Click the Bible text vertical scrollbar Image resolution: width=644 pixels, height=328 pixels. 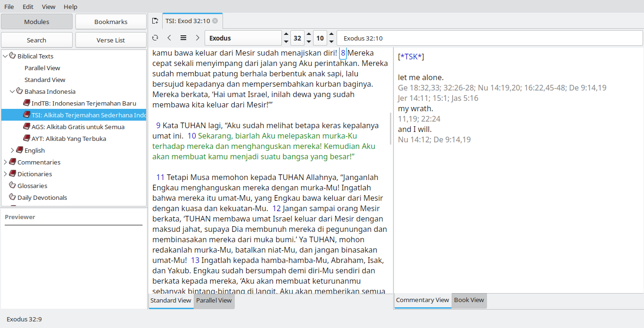(x=390, y=128)
